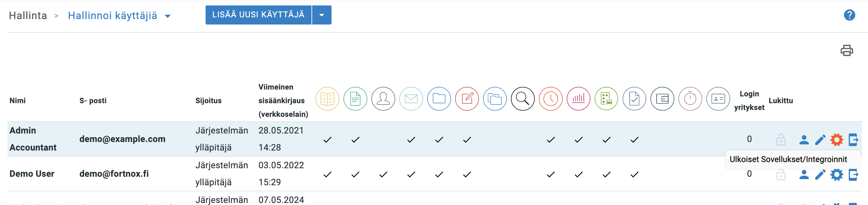Viewport: 868px width, 205px height.
Task: Click the logout arrow icon for Demo User
Action: 853,174
